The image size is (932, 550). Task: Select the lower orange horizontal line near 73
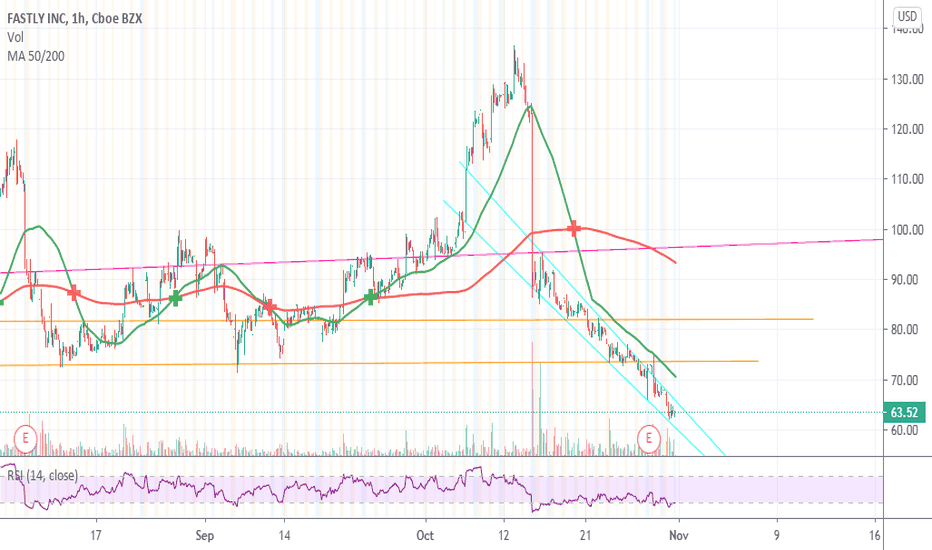click(379, 363)
